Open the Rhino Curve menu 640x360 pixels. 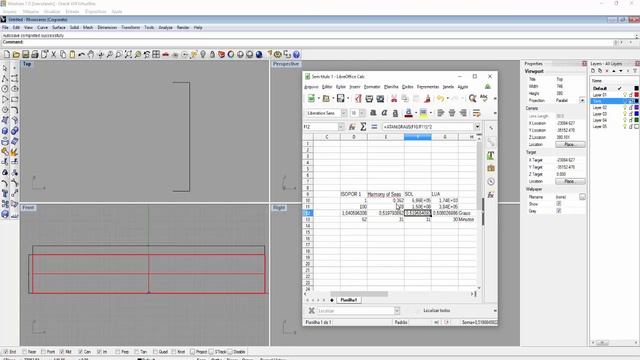(x=42, y=27)
